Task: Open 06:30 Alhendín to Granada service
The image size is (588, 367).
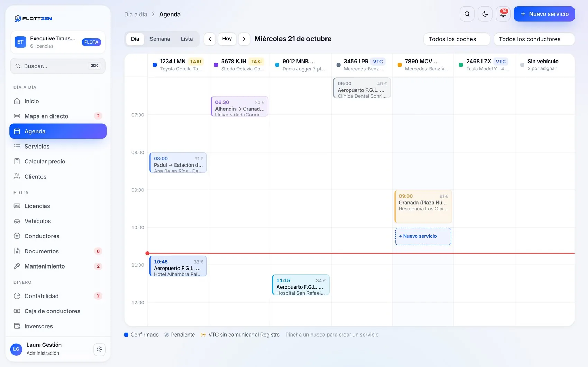Action: [239, 106]
